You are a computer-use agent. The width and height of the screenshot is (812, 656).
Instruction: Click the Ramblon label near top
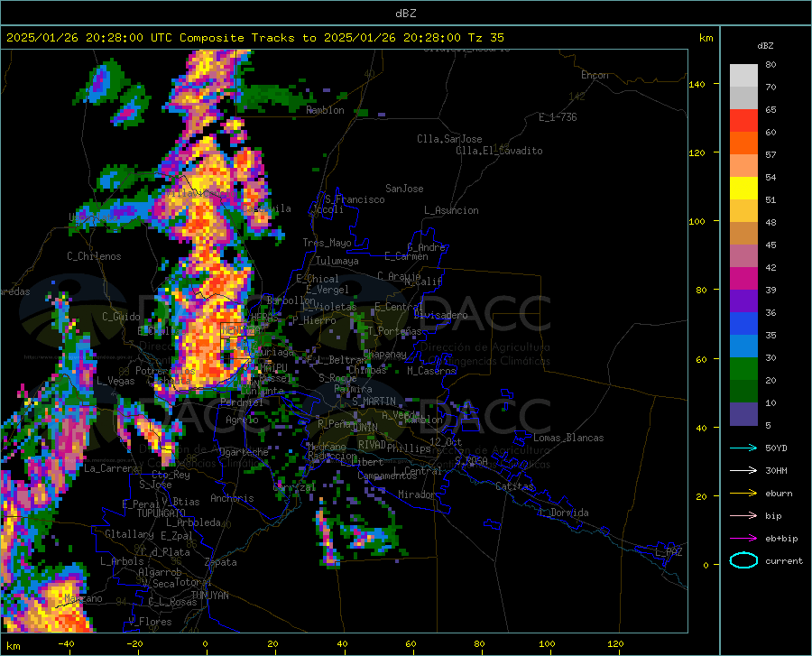pos(325,110)
